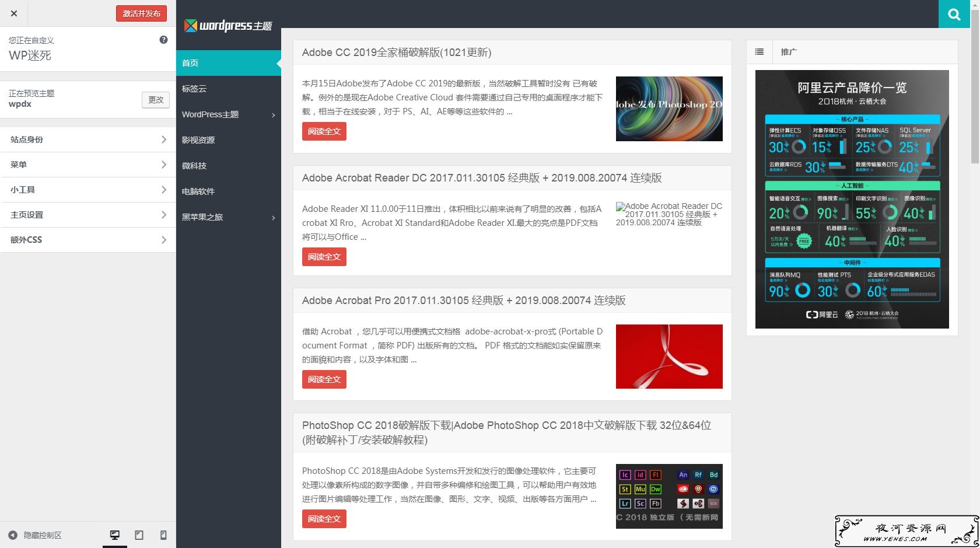Viewport: 980px width, 548px height.
Task: Click the WP迷死 site title text
Action: point(30,55)
